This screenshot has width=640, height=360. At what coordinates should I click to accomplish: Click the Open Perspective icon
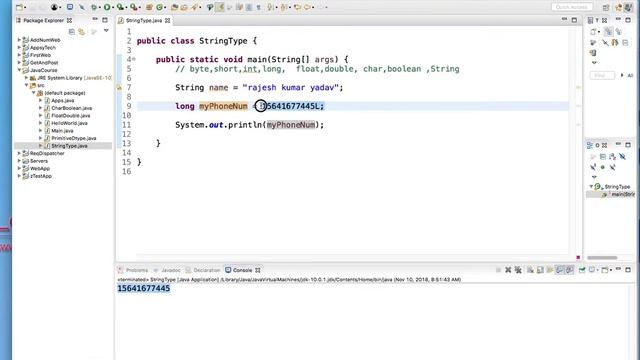606,7
